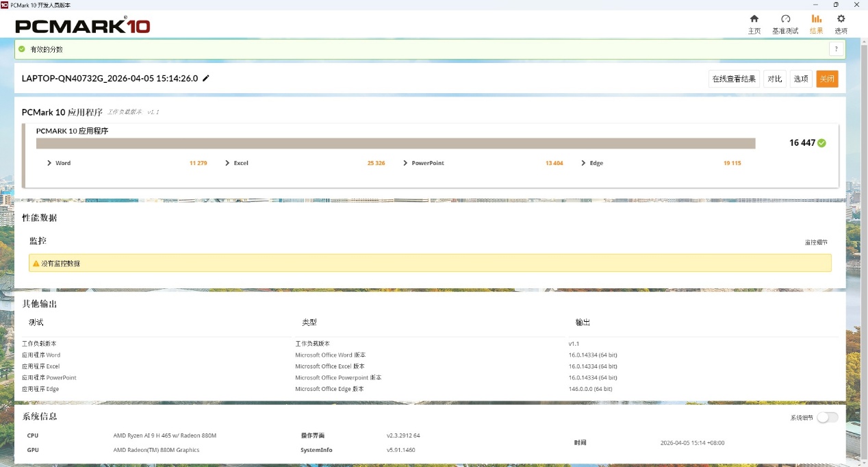Click the 选项 button beside 对比

coord(801,79)
